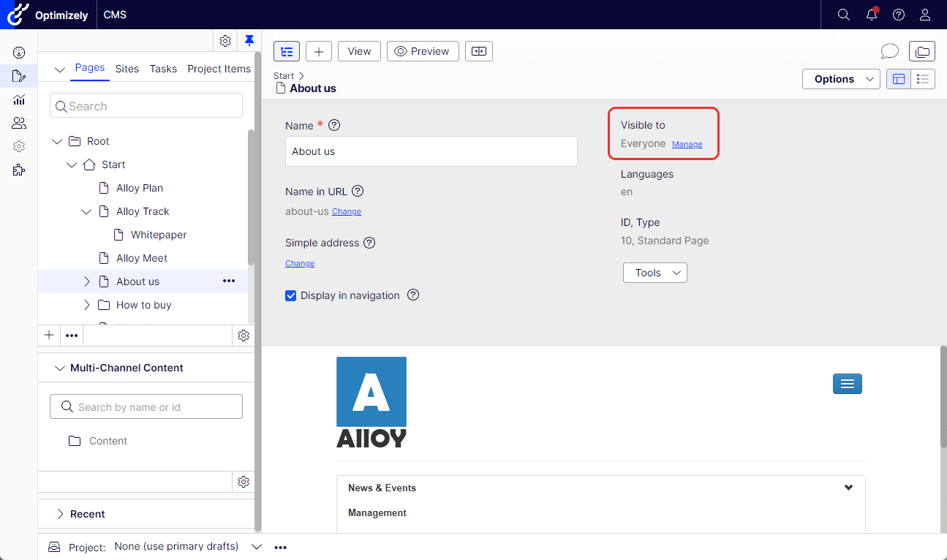The height and width of the screenshot is (560, 947).
Task: Switch to the Sites tab
Action: (x=127, y=69)
